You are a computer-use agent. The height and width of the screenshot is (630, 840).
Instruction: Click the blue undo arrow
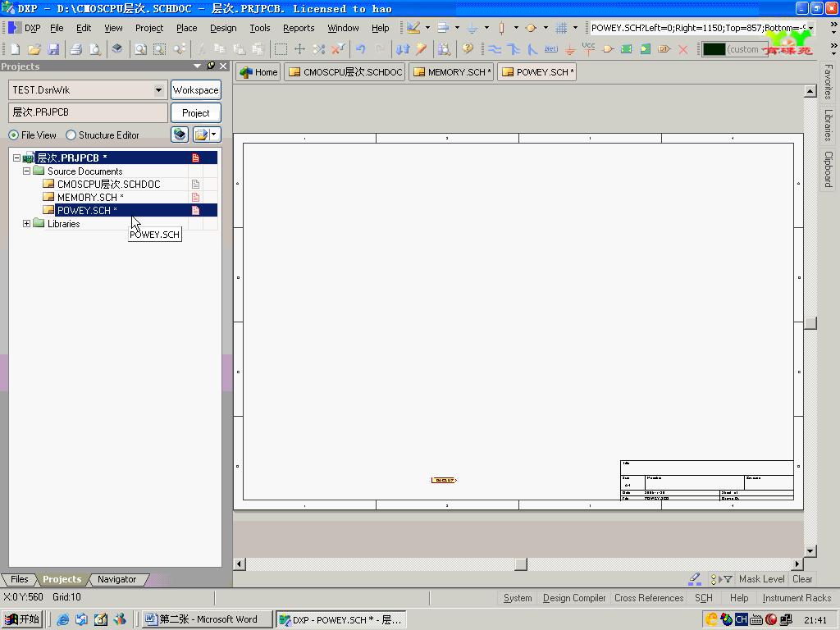[361, 49]
